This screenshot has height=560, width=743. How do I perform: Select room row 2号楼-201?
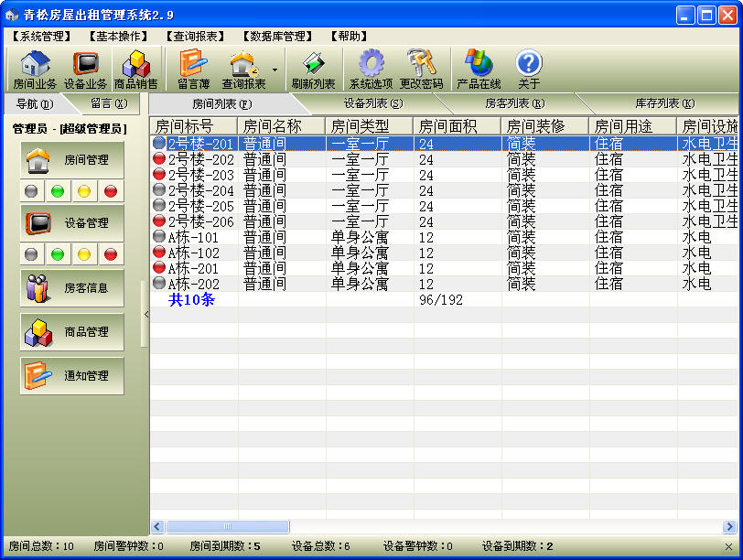444,144
